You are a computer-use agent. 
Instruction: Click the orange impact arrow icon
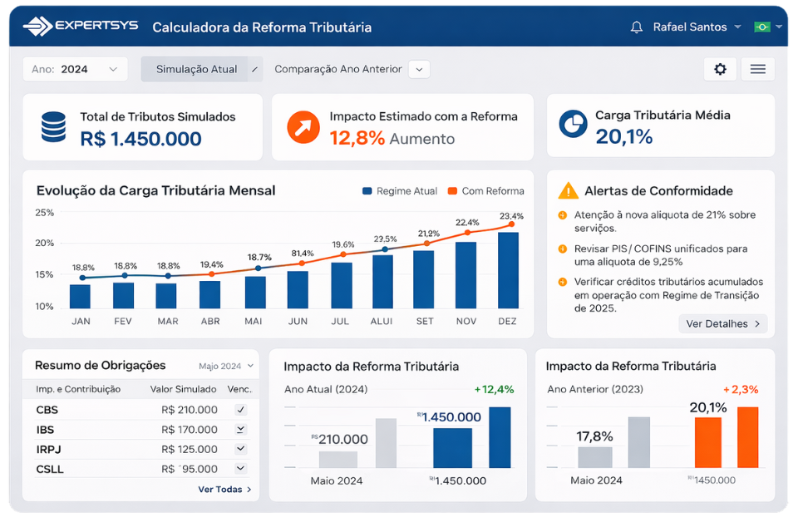pyautogui.click(x=303, y=127)
